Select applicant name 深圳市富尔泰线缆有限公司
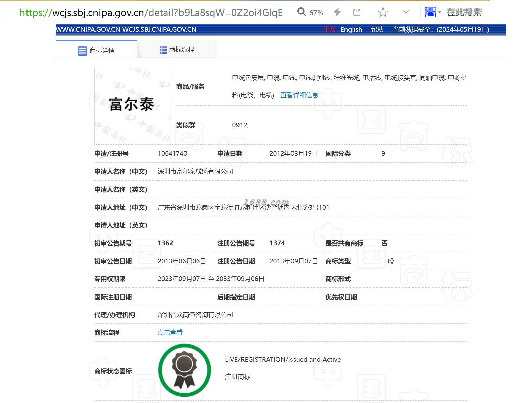 (195, 171)
